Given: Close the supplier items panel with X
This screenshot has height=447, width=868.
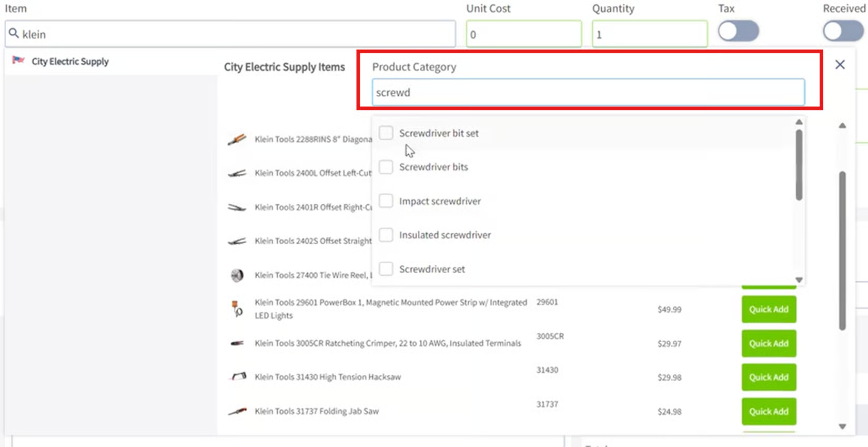Looking at the screenshot, I should pos(840,65).
